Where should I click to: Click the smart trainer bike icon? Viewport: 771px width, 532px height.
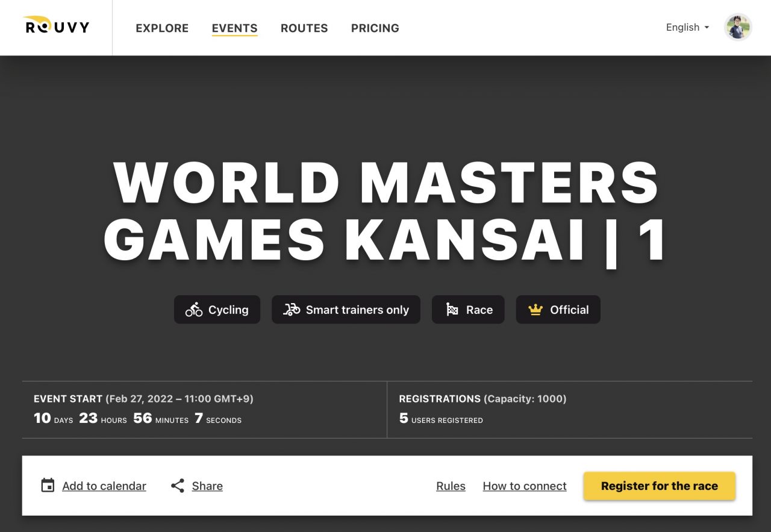tap(292, 310)
